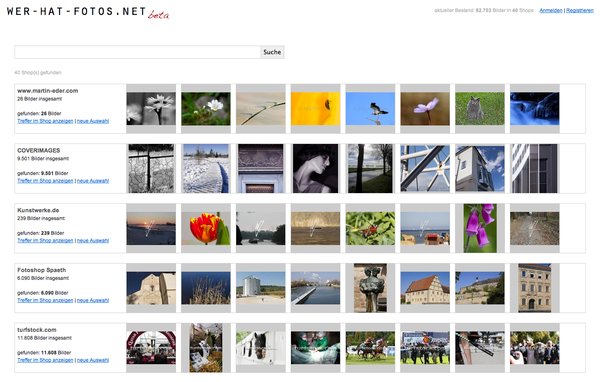Open the sunset over water thumbnail
Screen dimensions: 600x382
pyautogui.click(x=151, y=229)
